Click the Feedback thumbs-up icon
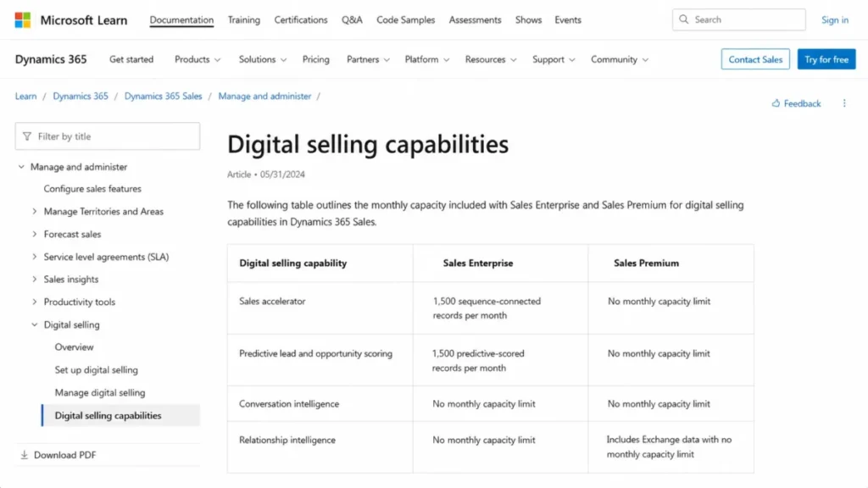The image size is (868, 488). click(x=776, y=103)
